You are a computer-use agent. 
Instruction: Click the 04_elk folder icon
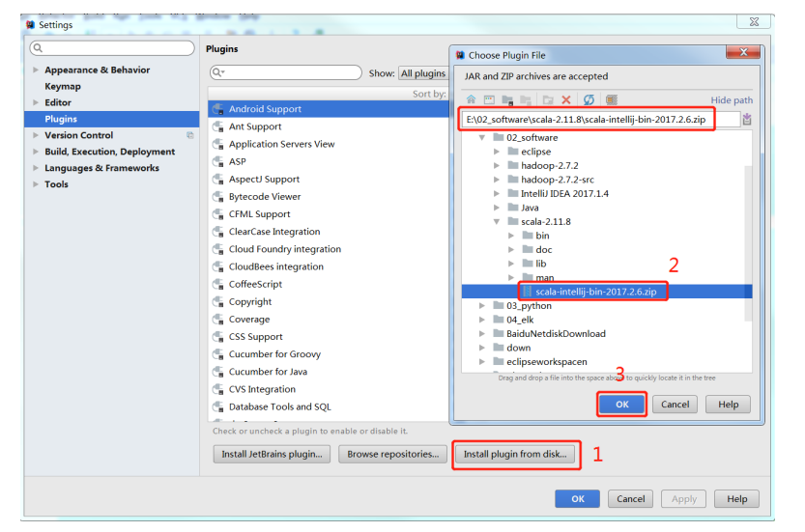(x=498, y=320)
